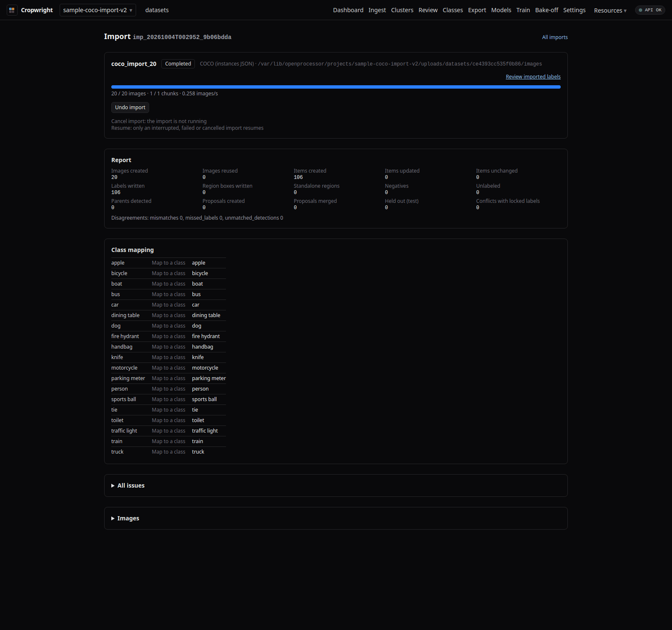Viewport: 672px width, 630px height.
Task: Click Map to a class for truck
Action: coord(168,452)
